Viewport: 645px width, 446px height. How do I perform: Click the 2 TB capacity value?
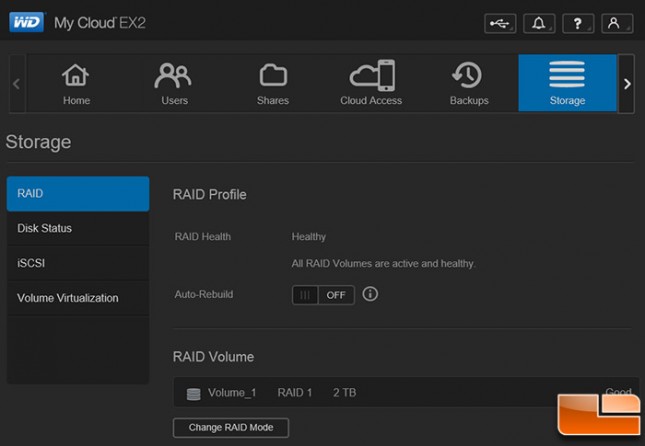coord(344,393)
